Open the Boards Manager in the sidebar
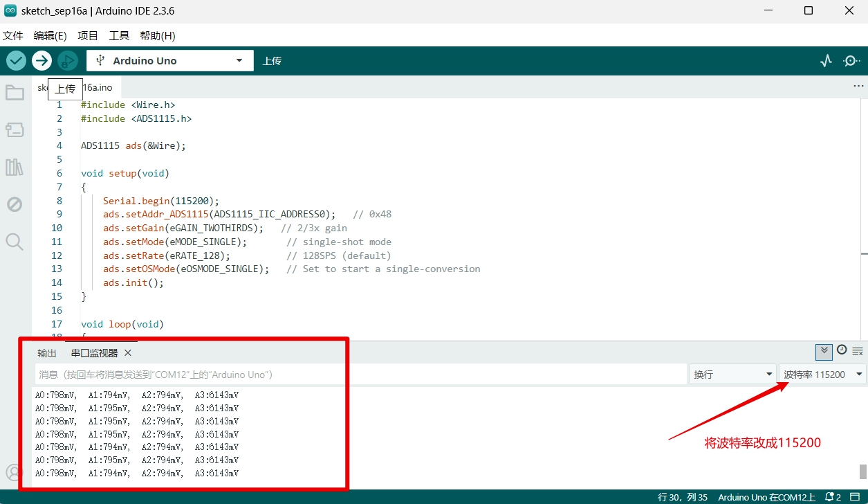Viewport: 868px width, 504px height. point(15,129)
